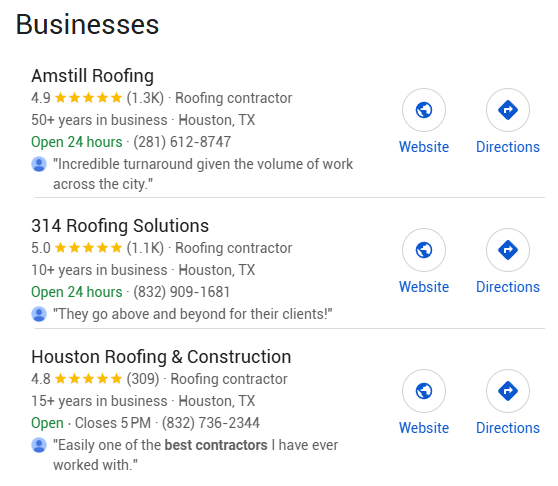The image size is (558, 486).
Task: Open the 314 Roofing Solutions listing title
Action: pos(120,226)
